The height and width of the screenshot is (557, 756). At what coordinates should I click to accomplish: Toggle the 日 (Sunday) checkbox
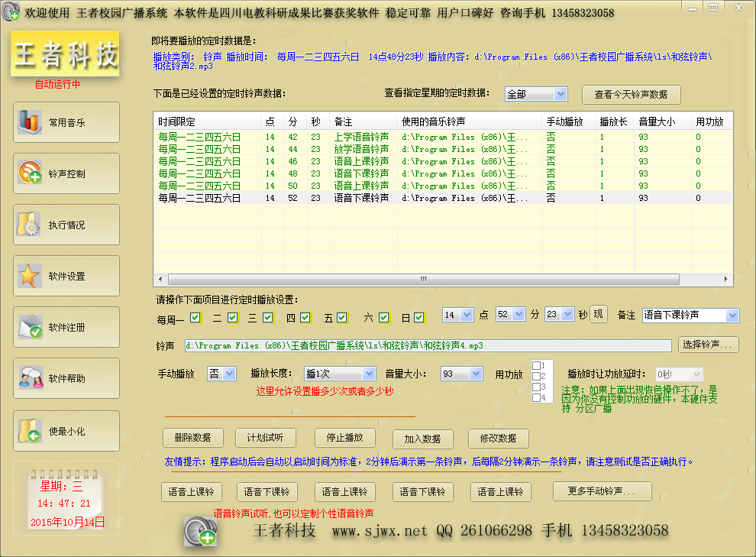pos(419,318)
